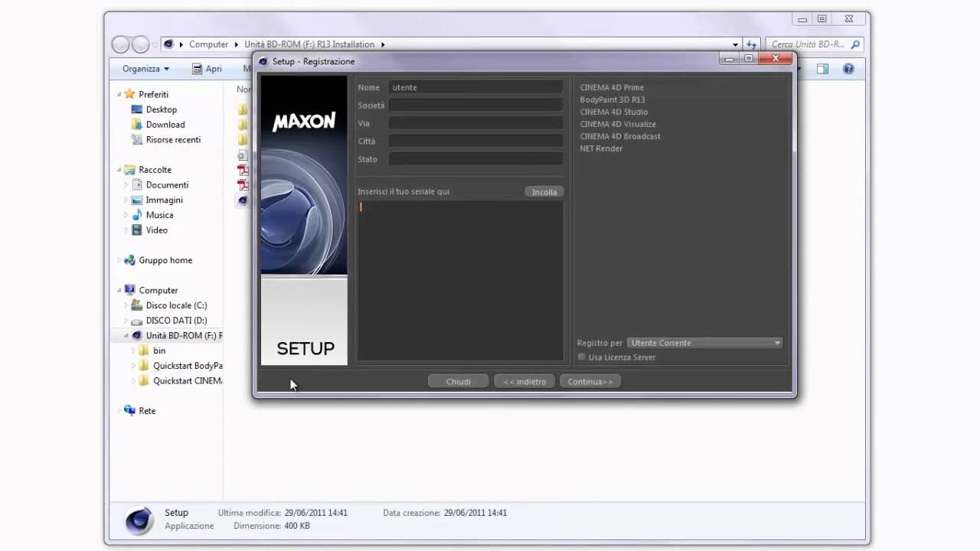
Task: Open Documenti library
Action: (x=167, y=185)
